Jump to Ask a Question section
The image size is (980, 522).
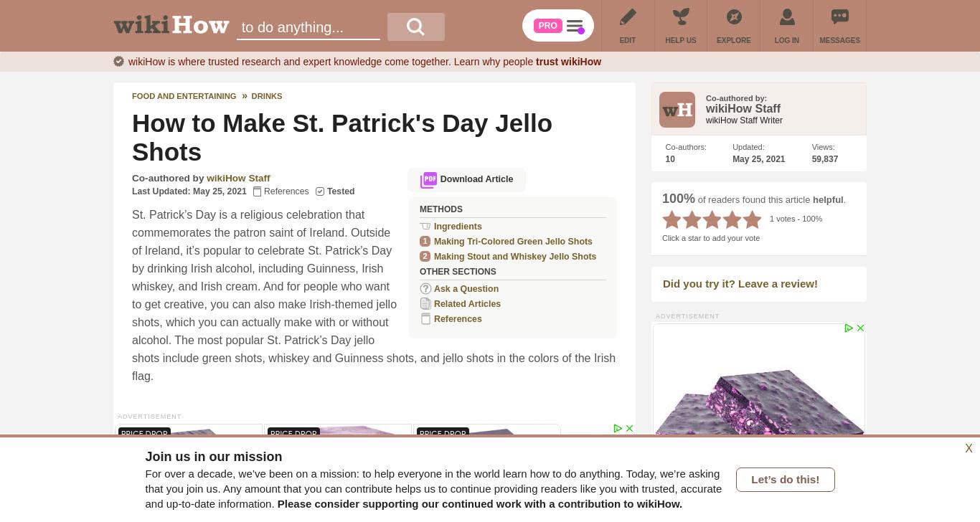tap(466, 289)
